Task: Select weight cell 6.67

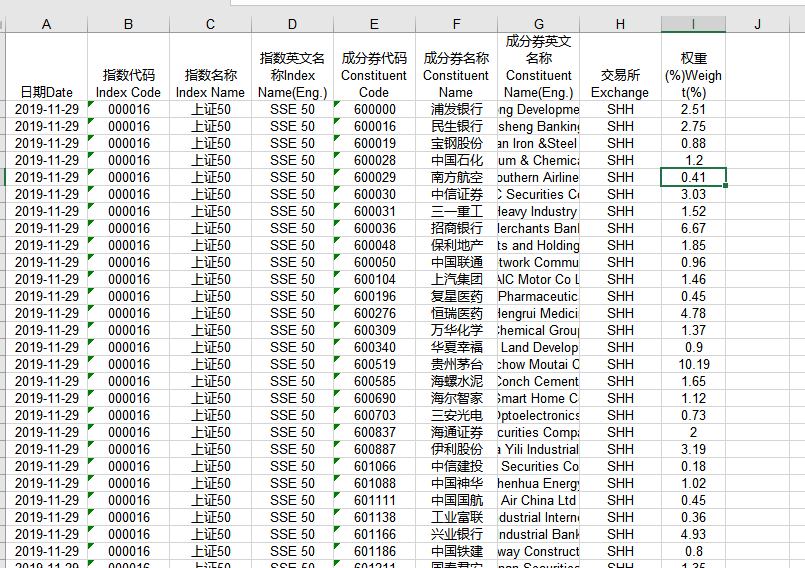Action: pyautogui.click(x=694, y=228)
